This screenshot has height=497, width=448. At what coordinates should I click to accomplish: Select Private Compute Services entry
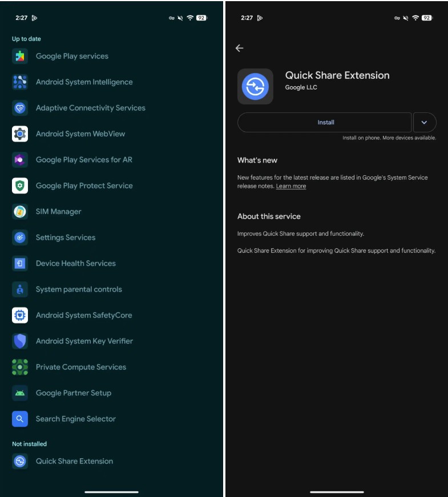(x=112, y=367)
